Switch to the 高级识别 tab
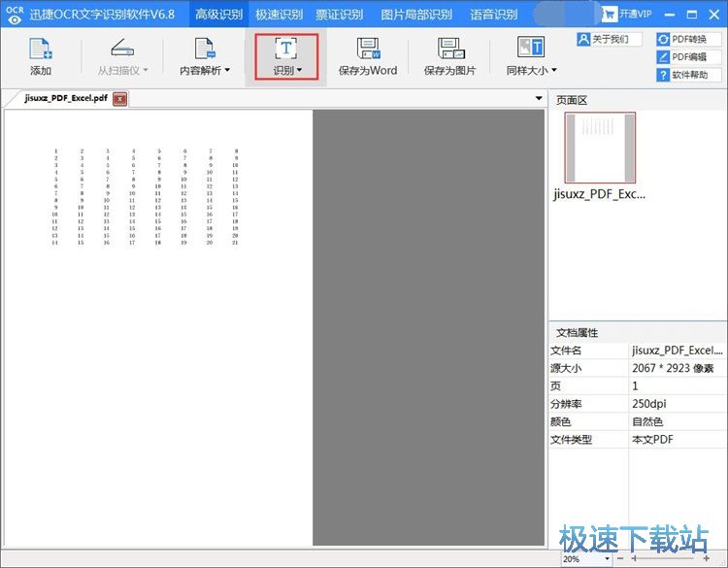728x568 pixels. 218,15
